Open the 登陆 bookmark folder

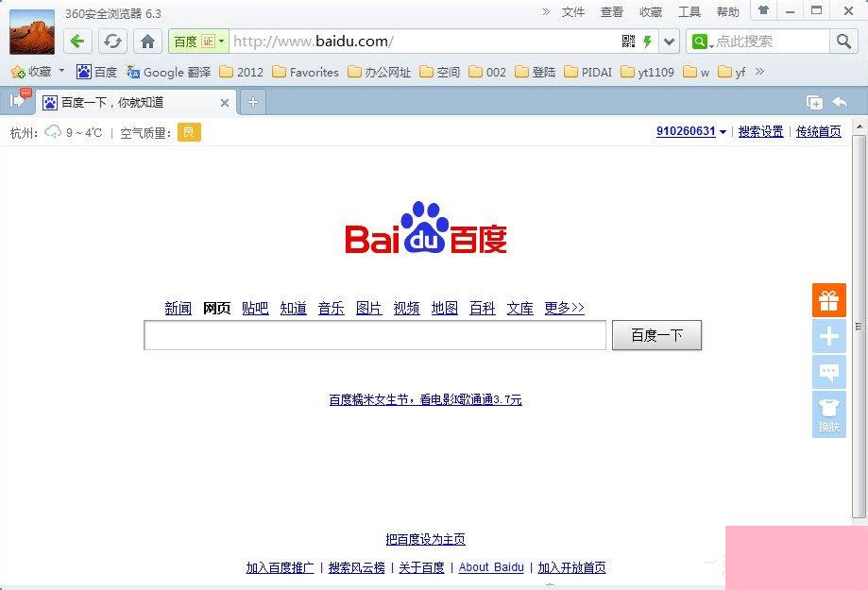536,72
